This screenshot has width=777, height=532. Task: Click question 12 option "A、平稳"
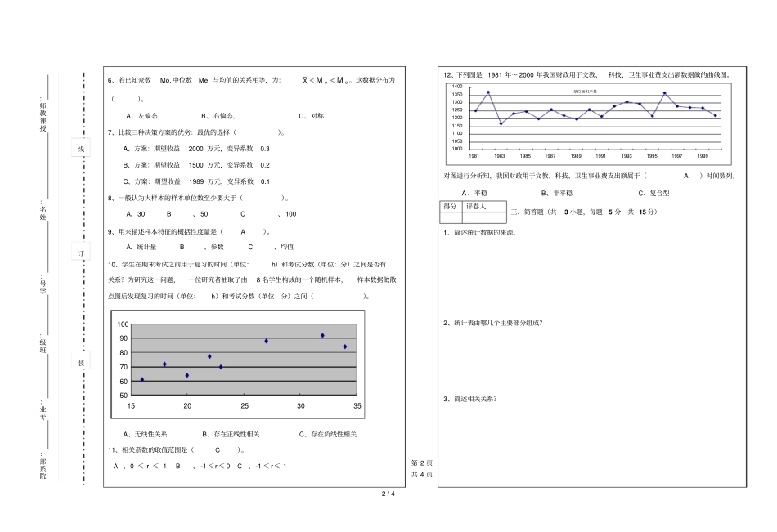[474, 193]
